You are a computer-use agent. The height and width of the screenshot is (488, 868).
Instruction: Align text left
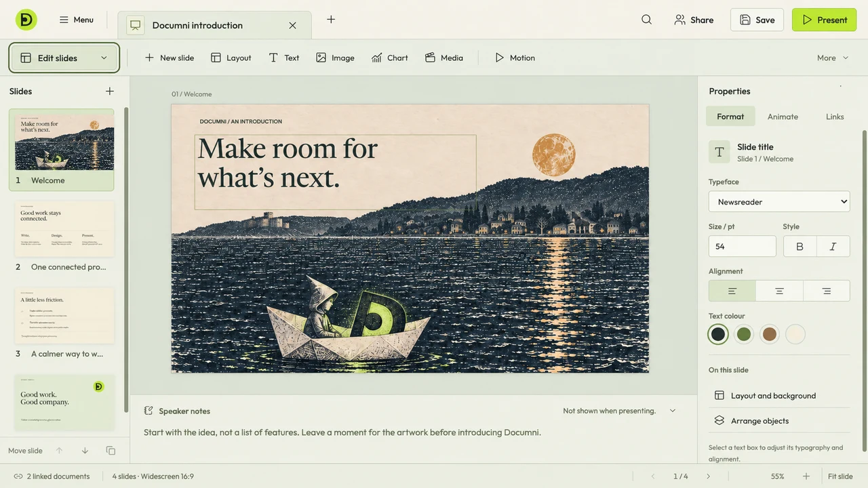(x=732, y=291)
